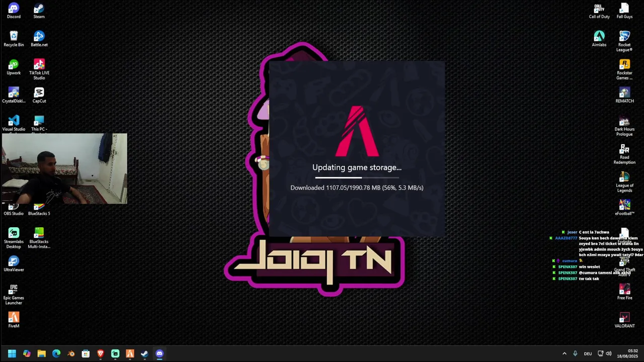Click the FiveM logo in updater

(x=357, y=131)
